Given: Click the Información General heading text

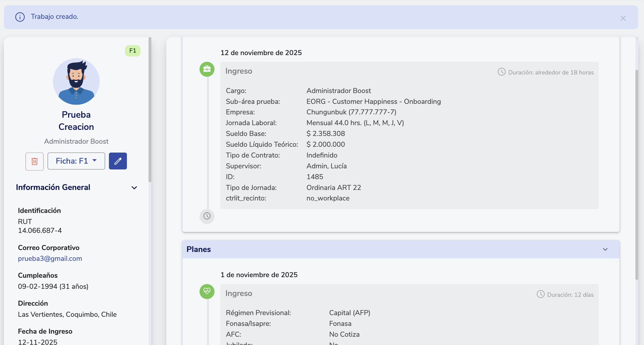Looking at the screenshot, I should (53, 187).
